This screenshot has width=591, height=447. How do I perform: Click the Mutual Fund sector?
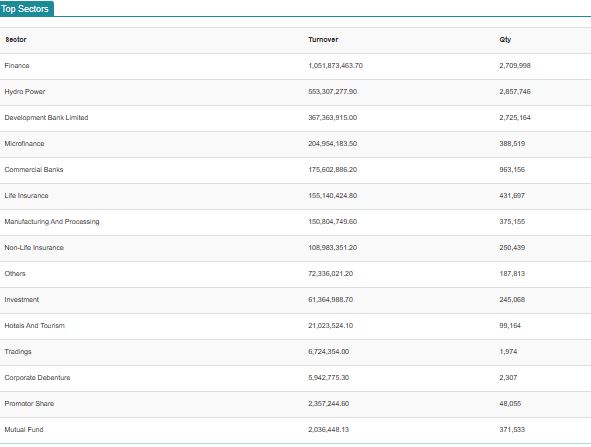(24, 430)
